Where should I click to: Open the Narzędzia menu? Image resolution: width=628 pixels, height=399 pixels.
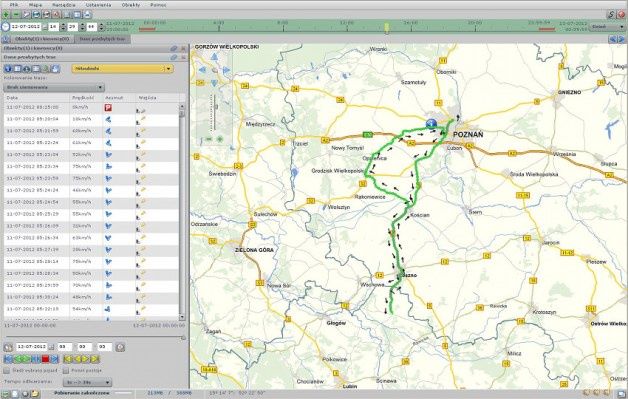tap(64, 5)
